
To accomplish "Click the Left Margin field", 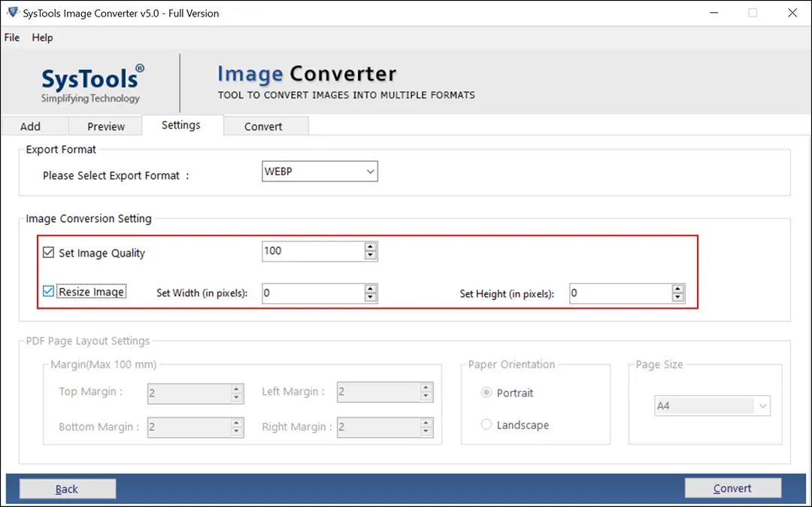I will (378, 393).
